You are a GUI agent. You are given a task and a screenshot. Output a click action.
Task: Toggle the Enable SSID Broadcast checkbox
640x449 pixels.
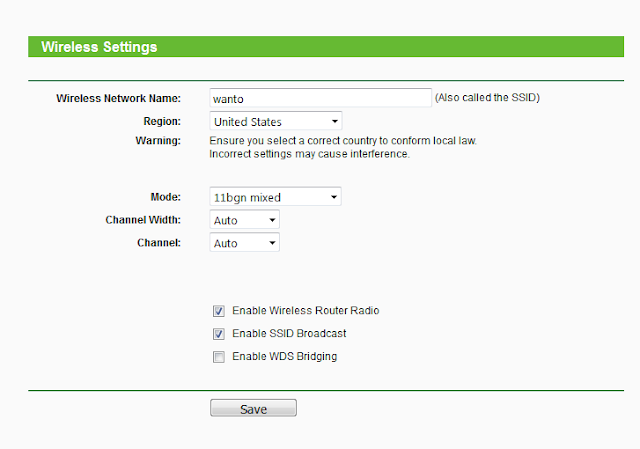(x=219, y=334)
